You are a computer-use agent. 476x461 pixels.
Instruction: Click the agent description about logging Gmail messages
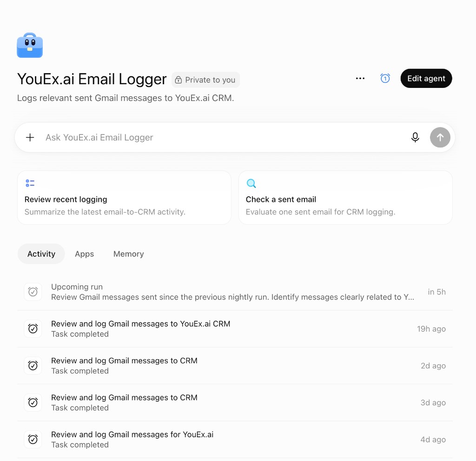tap(126, 98)
